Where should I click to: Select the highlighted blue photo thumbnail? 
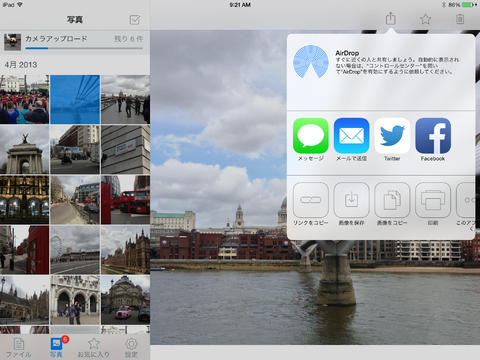tap(75, 99)
